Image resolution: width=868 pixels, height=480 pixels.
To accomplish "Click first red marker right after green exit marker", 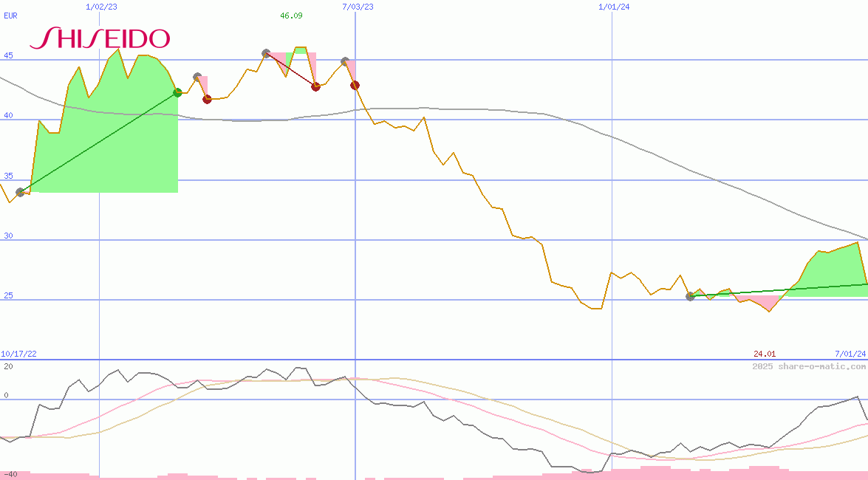I will click(207, 99).
